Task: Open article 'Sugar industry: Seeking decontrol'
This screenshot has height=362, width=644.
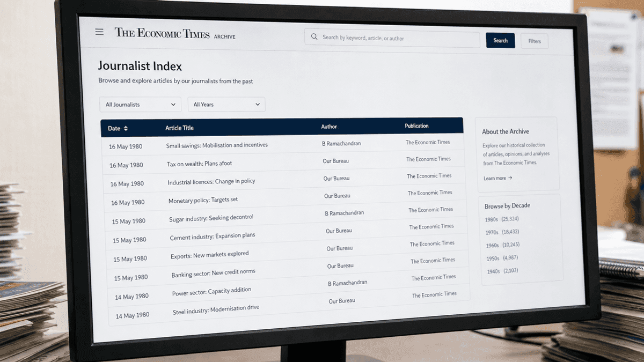Action: click(x=211, y=218)
